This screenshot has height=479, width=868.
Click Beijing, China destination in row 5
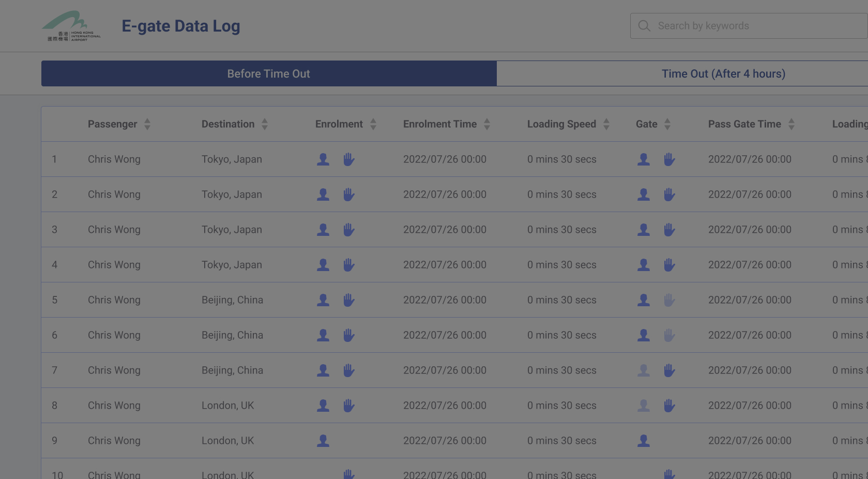[x=232, y=300]
